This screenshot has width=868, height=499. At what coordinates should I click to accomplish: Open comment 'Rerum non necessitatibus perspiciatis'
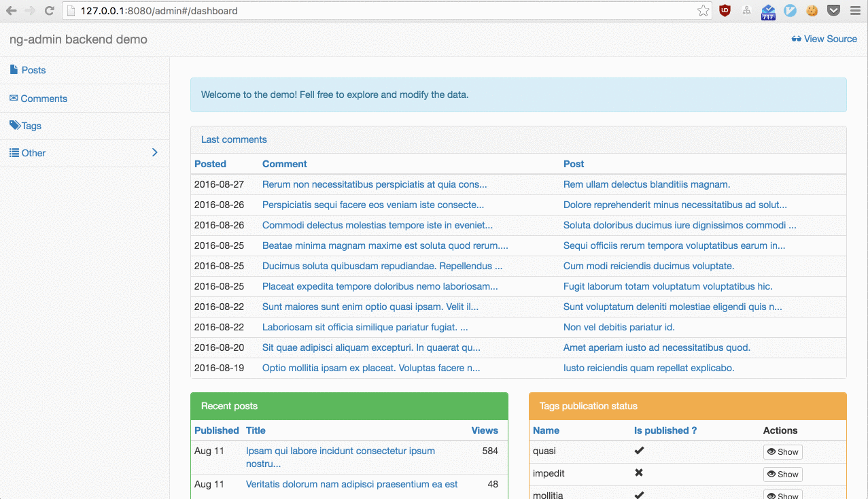click(375, 184)
